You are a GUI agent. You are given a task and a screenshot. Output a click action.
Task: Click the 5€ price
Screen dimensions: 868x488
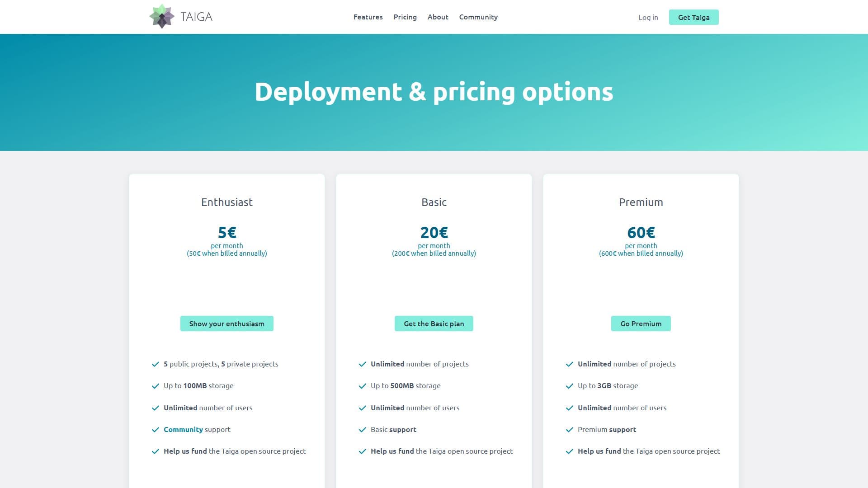[x=227, y=232]
